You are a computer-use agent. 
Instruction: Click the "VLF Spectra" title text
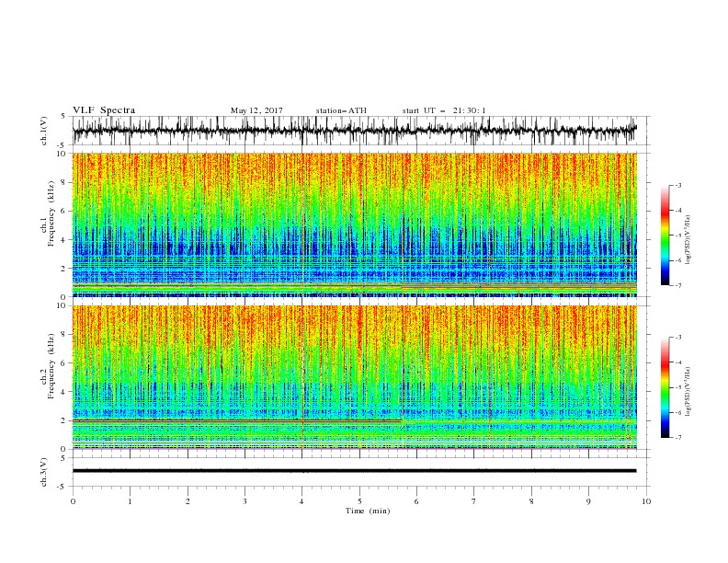(x=104, y=110)
